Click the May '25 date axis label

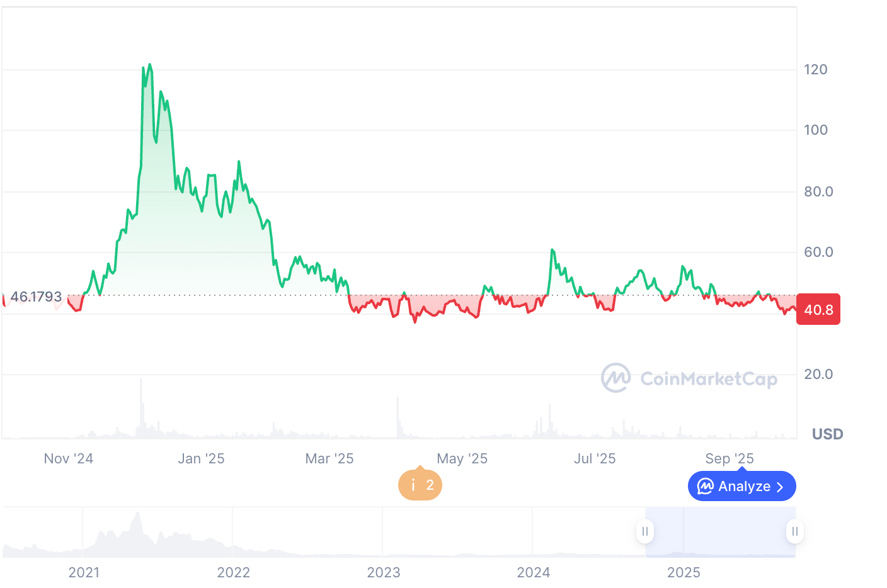[x=462, y=458]
